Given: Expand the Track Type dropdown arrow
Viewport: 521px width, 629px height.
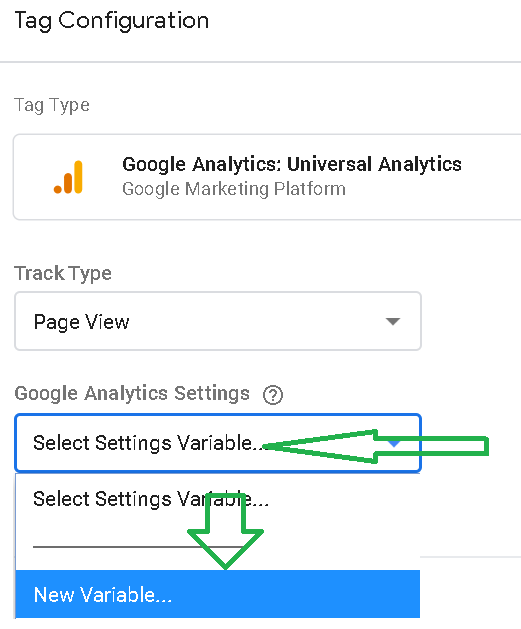Looking at the screenshot, I should click(x=393, y=321).
